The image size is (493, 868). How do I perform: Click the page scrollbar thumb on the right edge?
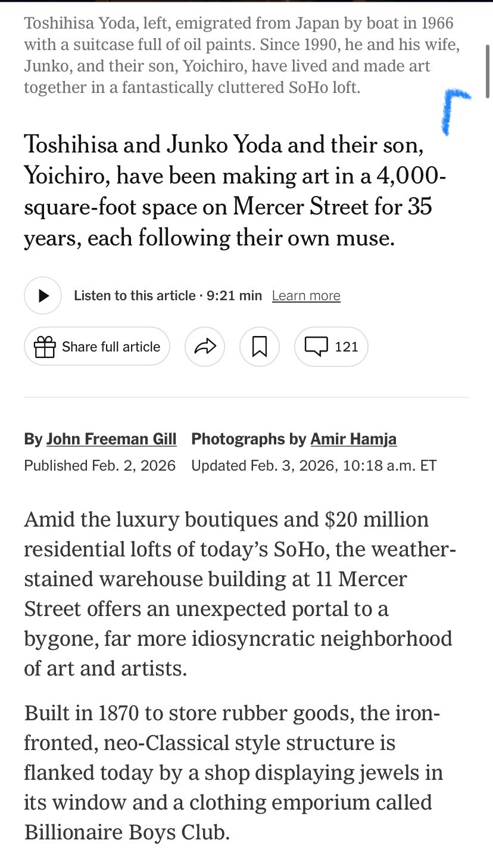tap(489, 71)
